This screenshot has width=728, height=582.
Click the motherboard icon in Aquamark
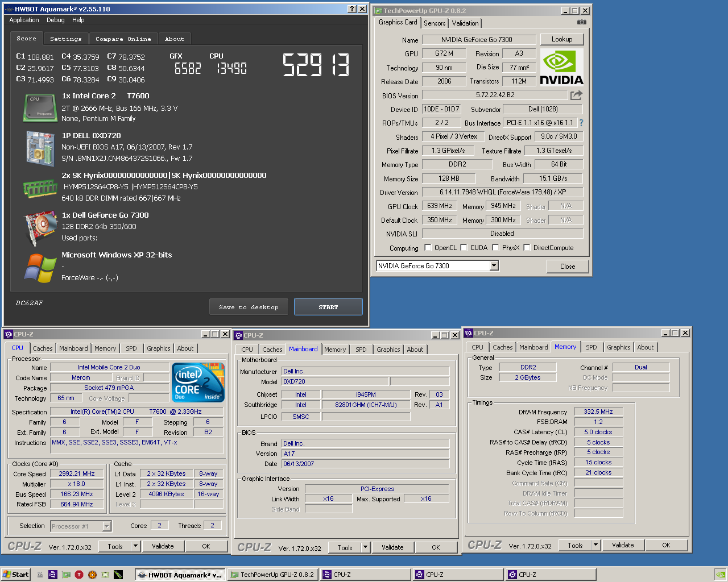tap(39, 148)
